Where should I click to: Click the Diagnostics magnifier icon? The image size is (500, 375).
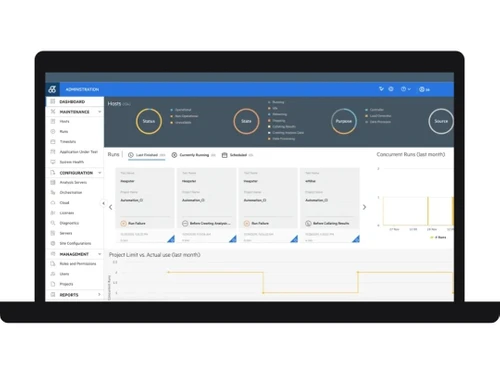point(53,223)
